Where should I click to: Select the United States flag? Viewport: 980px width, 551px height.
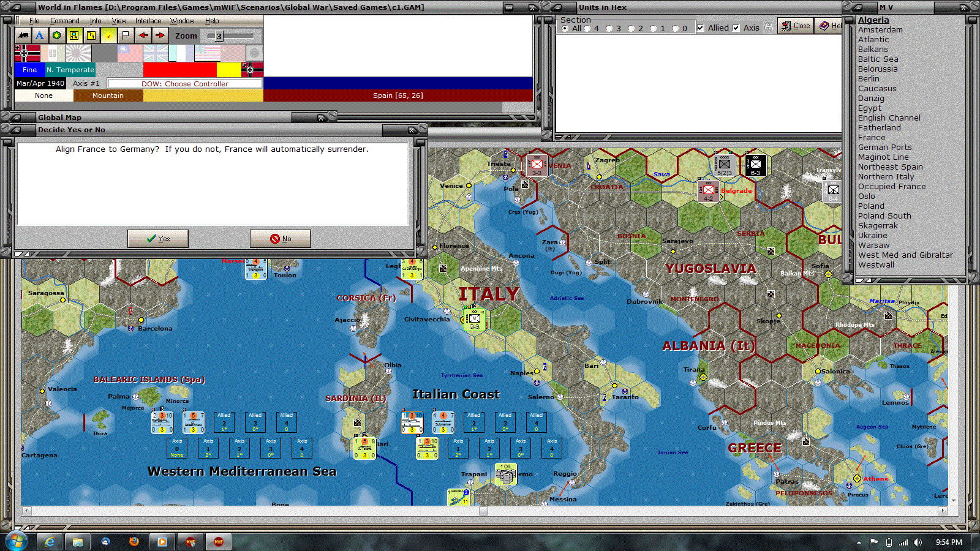click(207, 53)
